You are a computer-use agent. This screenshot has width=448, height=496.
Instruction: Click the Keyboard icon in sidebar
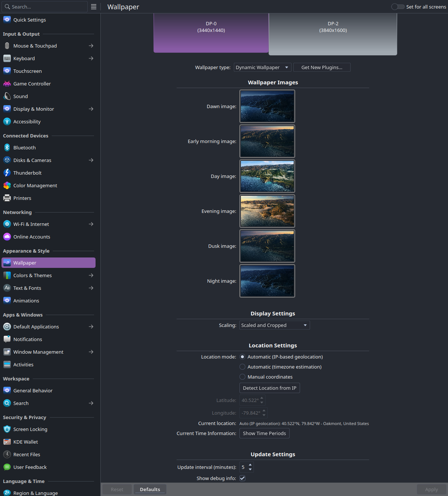(7, 58)
